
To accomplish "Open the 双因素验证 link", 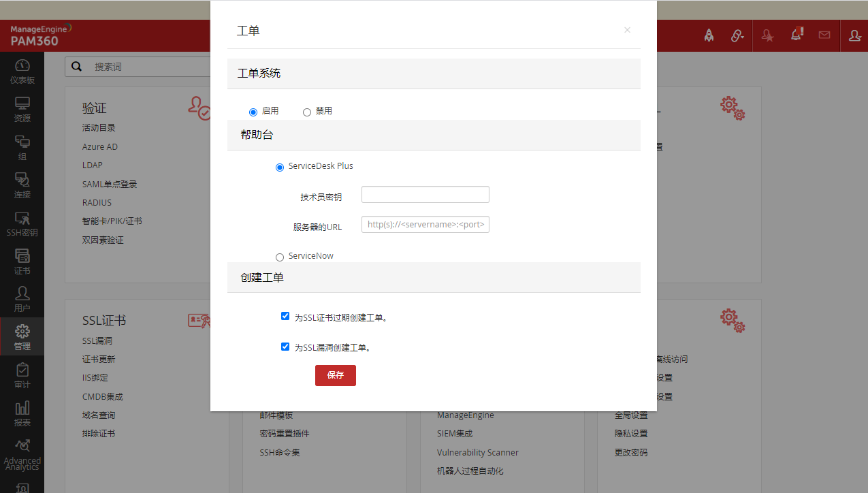I will [103, 240].
